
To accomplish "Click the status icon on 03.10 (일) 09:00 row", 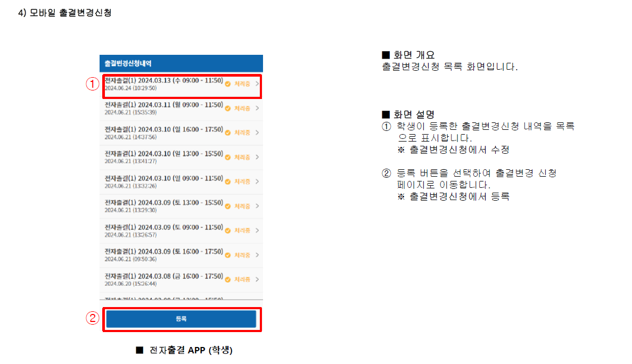I will [227, 182].
